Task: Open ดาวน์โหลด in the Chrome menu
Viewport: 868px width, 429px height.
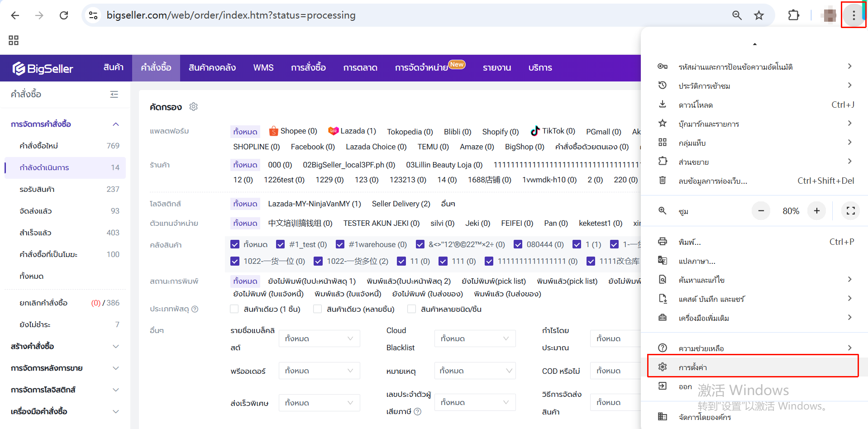Action: point(754,105)
